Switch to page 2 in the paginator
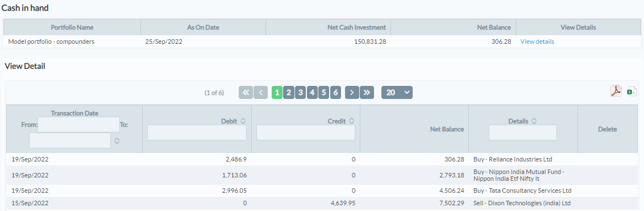The width and height of the screenshot is (644, 211). coord(289,93)
